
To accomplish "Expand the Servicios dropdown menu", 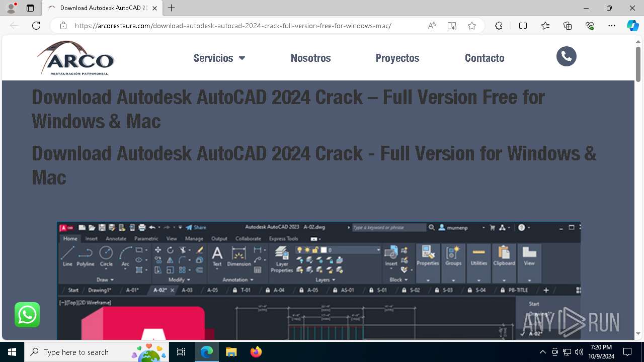I will click(219, 58).
